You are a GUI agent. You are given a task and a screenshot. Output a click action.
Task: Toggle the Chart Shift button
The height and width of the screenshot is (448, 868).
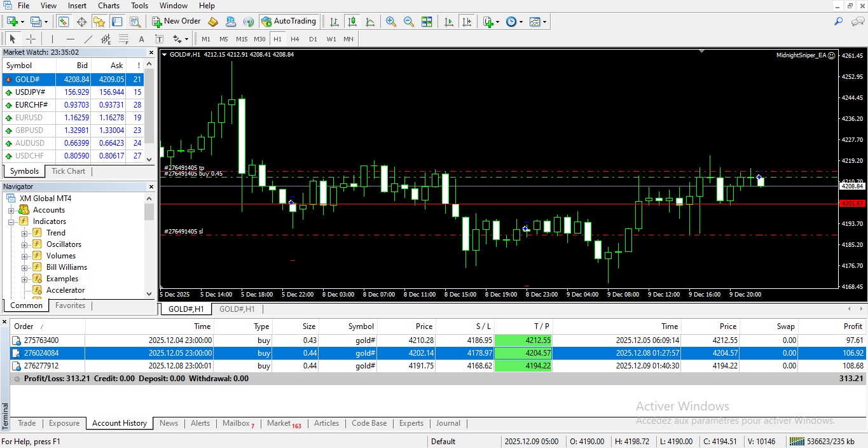point(467,22)
